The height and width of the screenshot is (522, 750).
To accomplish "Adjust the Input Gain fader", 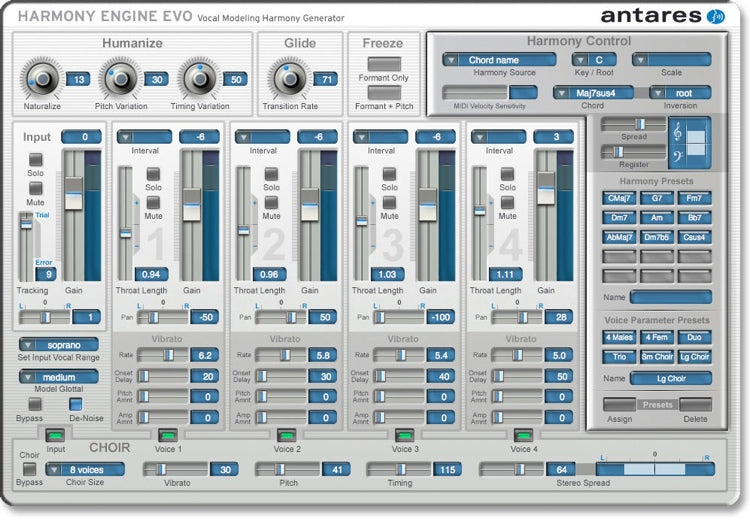I will (x=73, y=193).
